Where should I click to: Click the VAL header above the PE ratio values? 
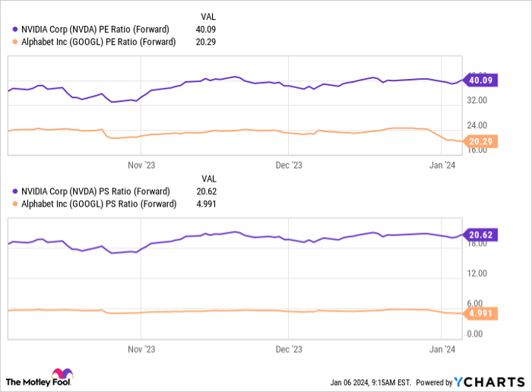(207, 16)
